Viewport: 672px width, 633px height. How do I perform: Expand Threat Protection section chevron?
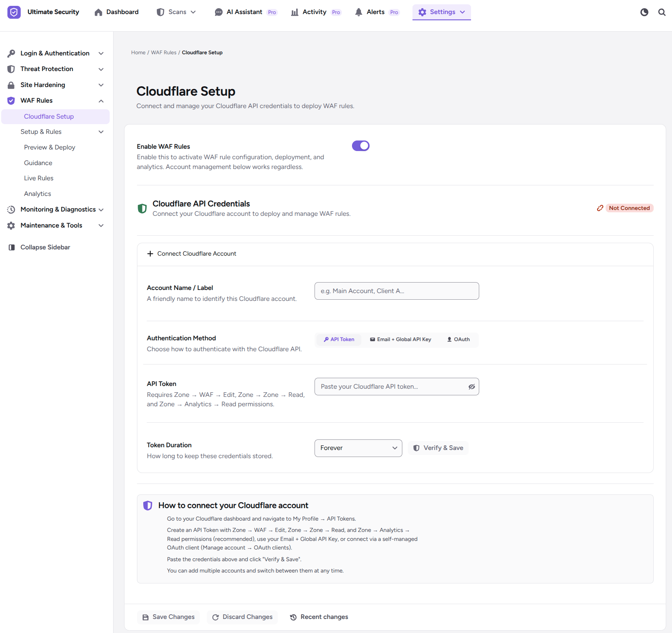pos(101,69)
